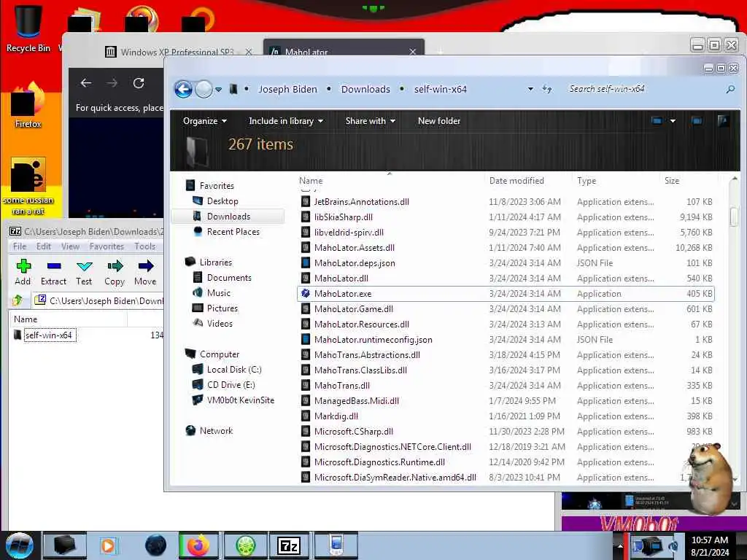Viewport: 747px width, 560px height.
Task: Sort files by Name column header
Action: 311,181
